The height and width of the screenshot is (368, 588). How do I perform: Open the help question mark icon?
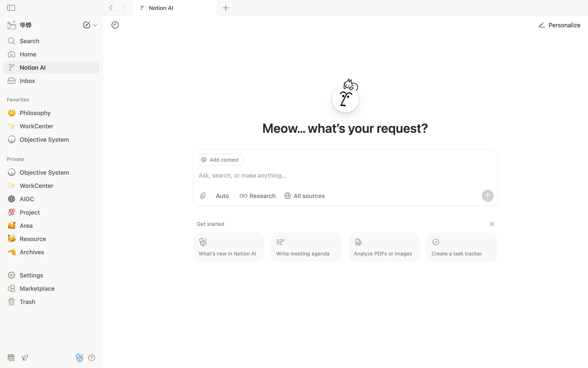[92, 358]
